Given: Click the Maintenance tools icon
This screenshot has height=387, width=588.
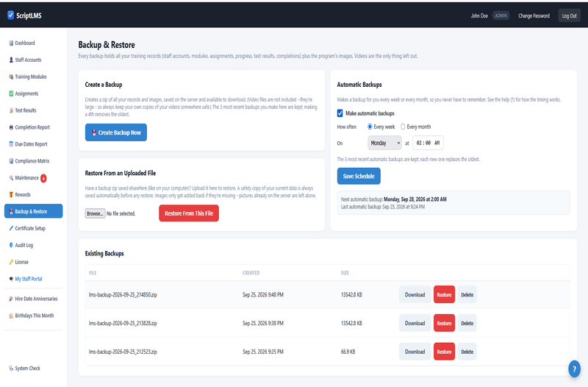Looking at the screenshot, I should (x=11, y=178).
